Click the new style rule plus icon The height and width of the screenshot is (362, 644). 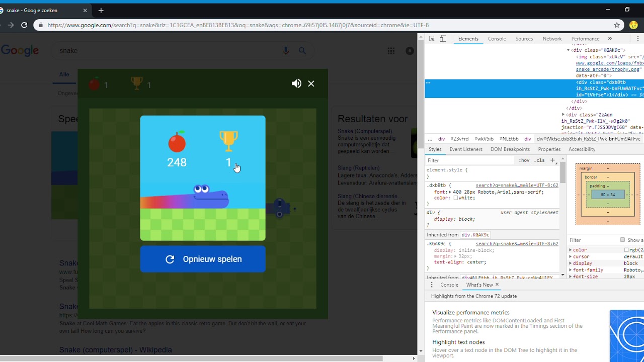point(552,160)
